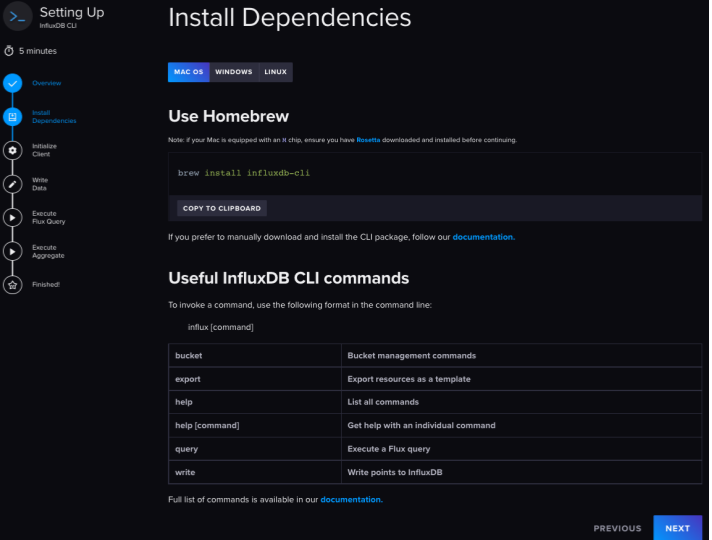Viewport: 712px width, 540px height.
Task: Jump to Execute Flux Query label
Action: (49, 218)
